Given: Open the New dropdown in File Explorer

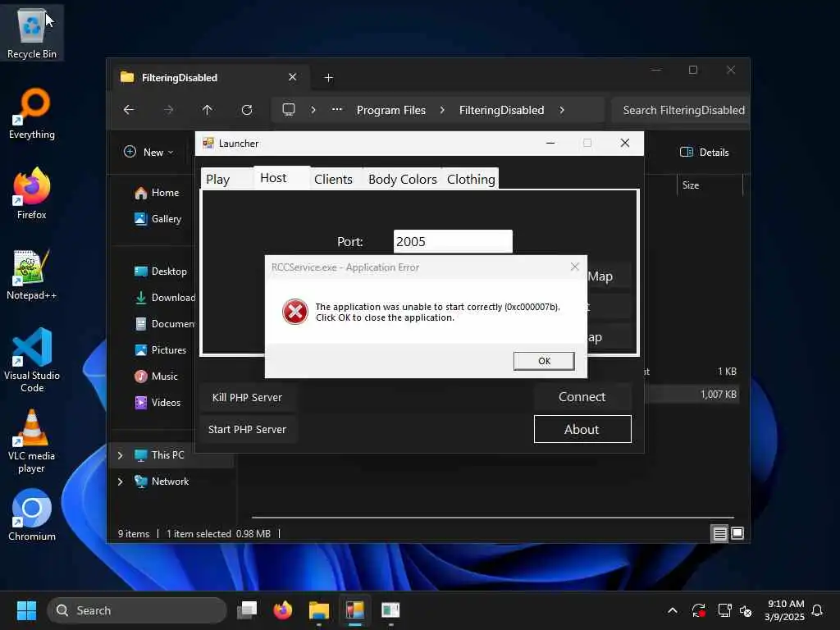Looking at the screenshot, I should click(149, 152).
